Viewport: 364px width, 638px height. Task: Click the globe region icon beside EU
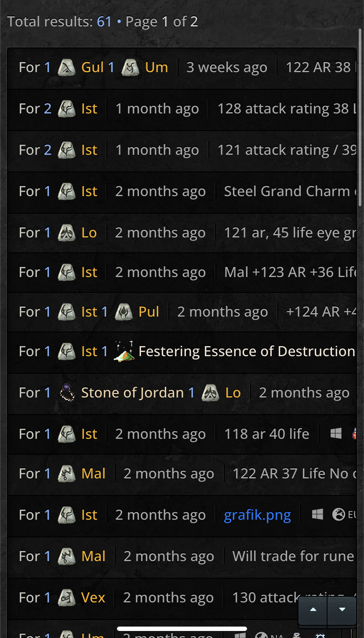(339, 515)
